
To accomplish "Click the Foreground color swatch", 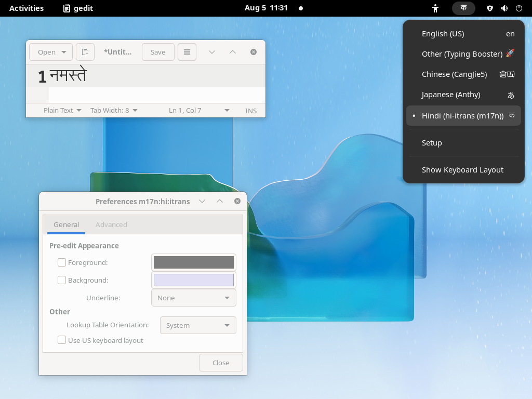I will pyautogui.click(x=193, y=262).
